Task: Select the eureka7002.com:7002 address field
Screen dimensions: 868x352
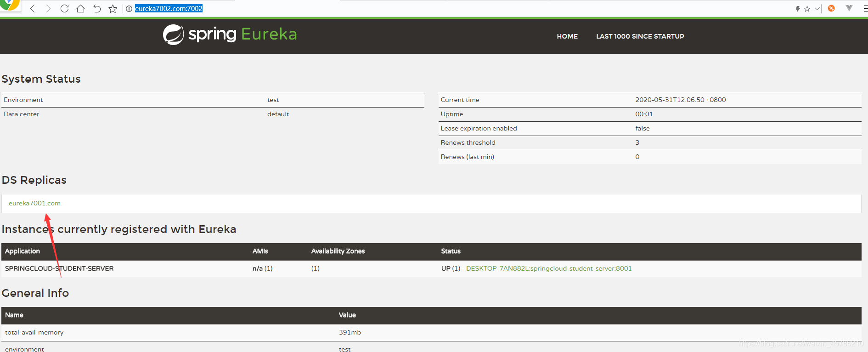Action: [169, 9]
